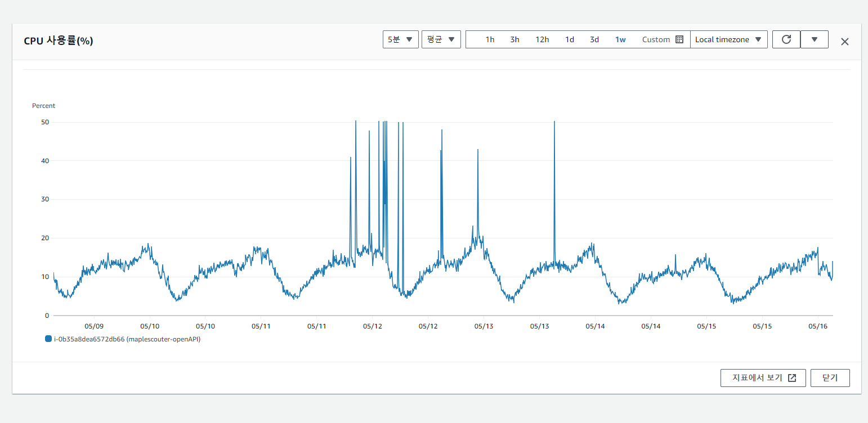868x423 pixels.
Task: Switch to the 3h time range
Action: click(514, 39)
